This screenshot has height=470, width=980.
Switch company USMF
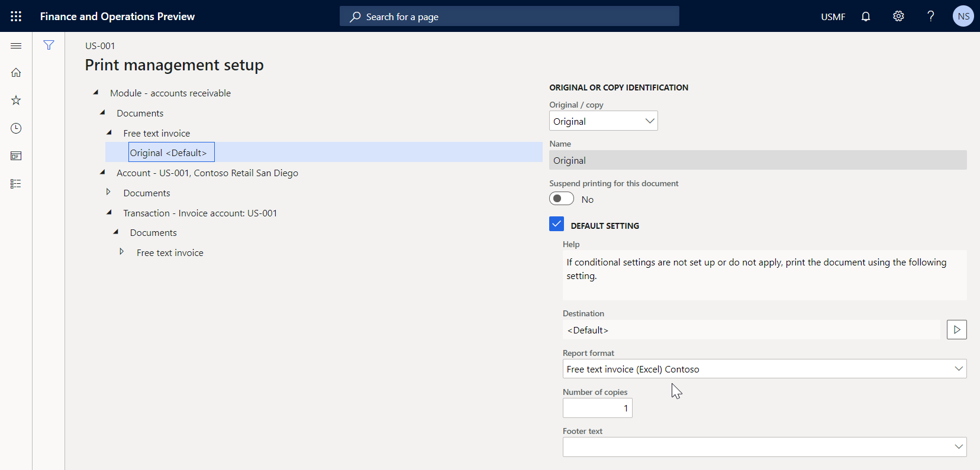(x=833, y=17)
